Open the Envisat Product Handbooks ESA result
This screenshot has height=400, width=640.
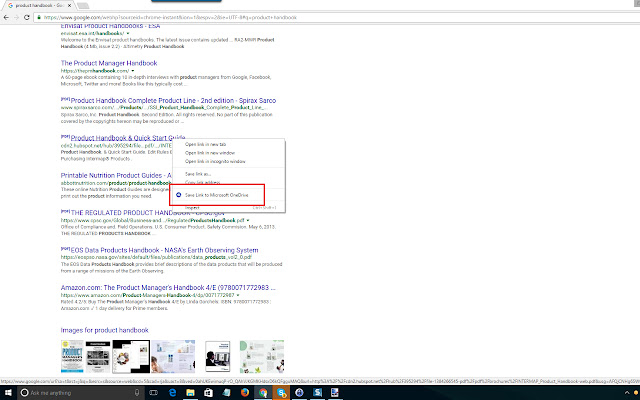pyautogui.click(x=110, y=26)
